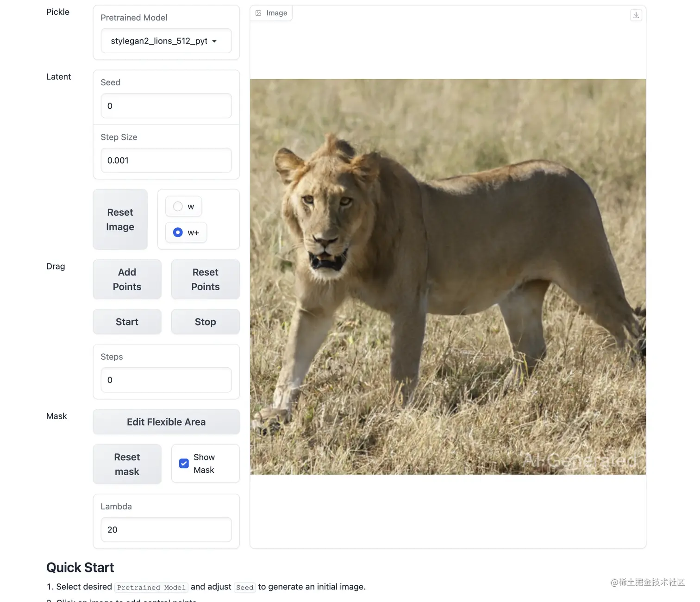Start the drag operation

[x=127, y=322]
